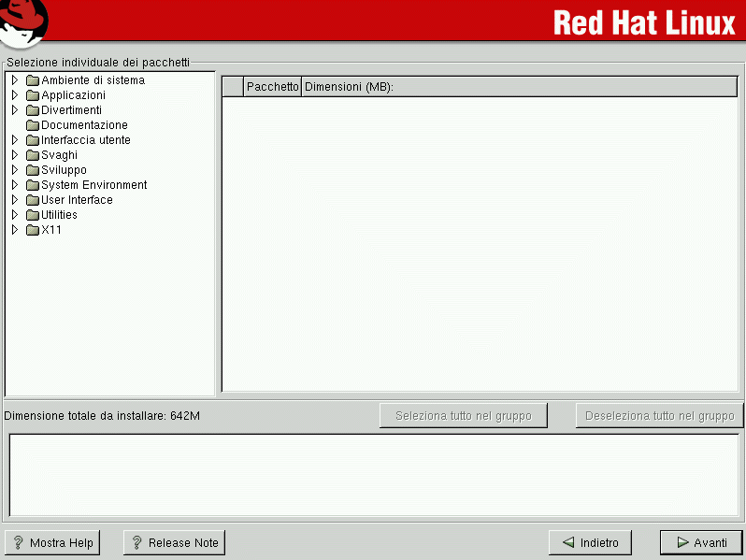The width and height of the screenshot is (746, 560).
Task: Expand the User Interface tree arrow
Action: (x=15, y=200)
